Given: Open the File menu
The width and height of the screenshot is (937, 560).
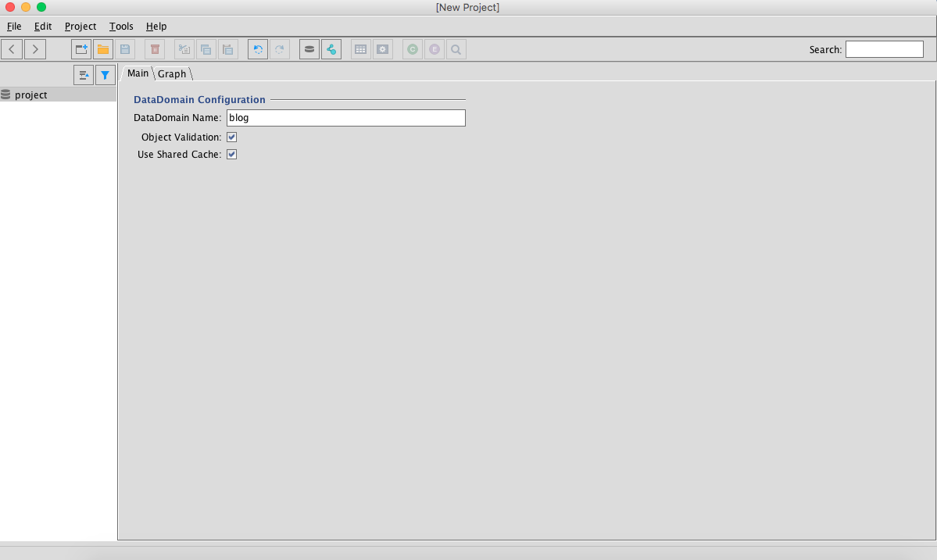Looking at the screenshot, I should point(14,27).
